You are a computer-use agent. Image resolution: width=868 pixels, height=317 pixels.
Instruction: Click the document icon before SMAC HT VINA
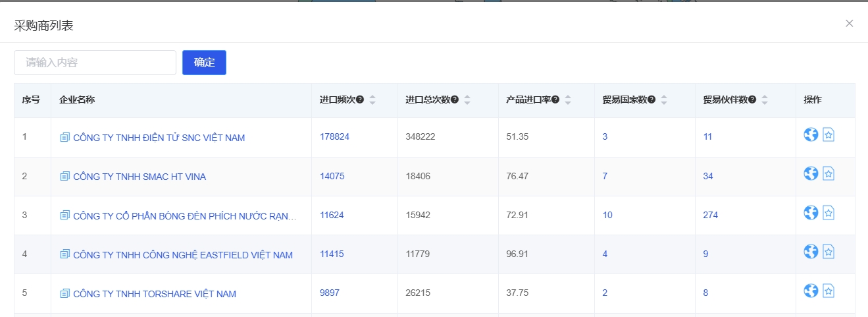(x=64, y=177)
